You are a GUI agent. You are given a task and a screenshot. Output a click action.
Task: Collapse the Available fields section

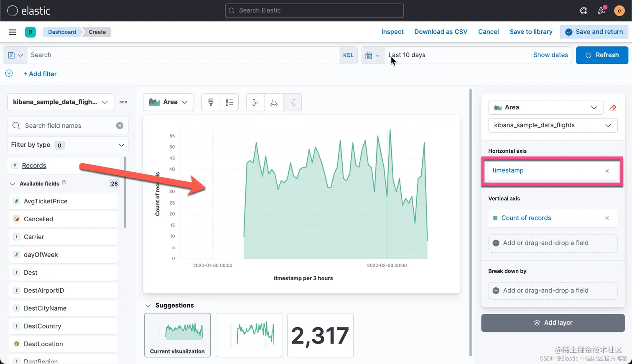point(13,184)
